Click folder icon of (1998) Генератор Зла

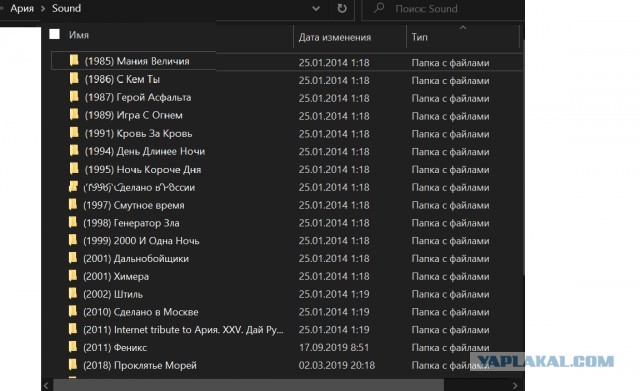pyautogui.click(x=73, y=222)
